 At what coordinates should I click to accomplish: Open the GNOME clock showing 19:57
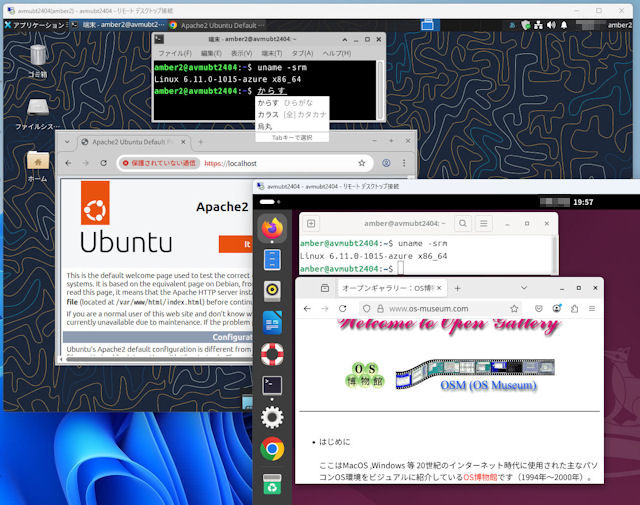pyautogui.click(x=583, y=202)
